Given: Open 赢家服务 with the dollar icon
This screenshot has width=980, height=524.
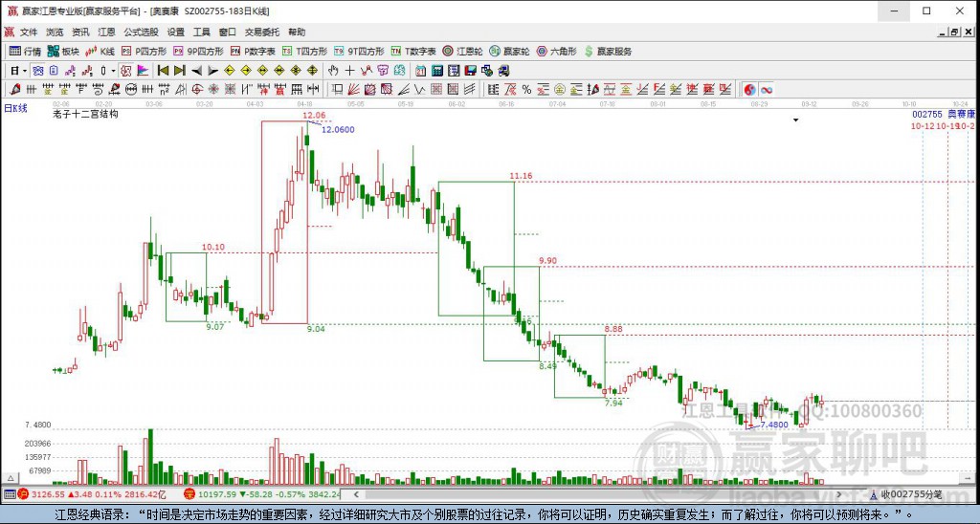Looking at the screenshot, I should [608, 52].
